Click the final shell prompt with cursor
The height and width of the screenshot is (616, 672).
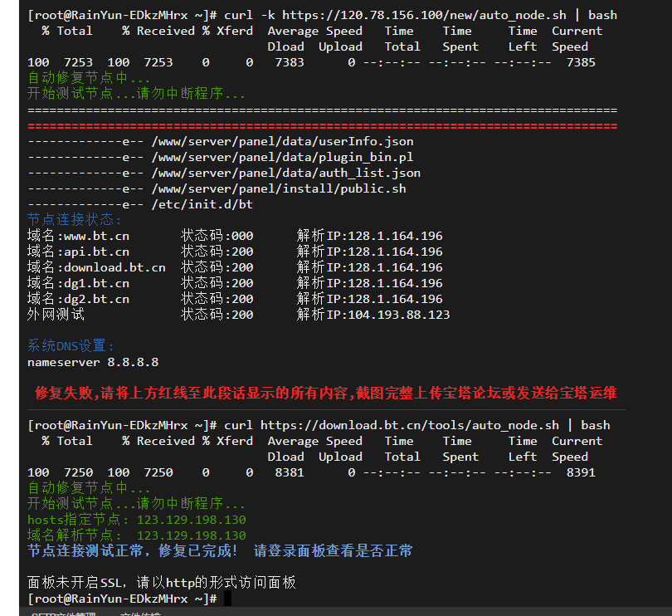(x=129, y=599)
